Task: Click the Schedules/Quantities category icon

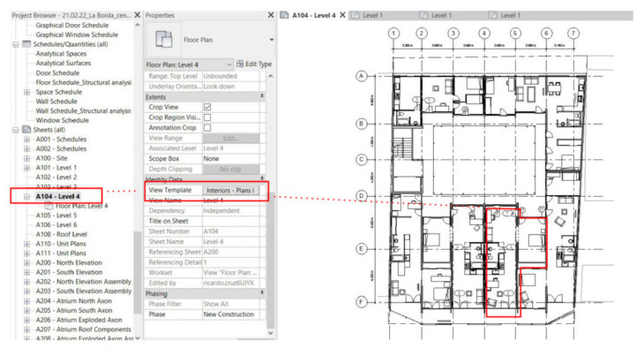Action: (x=26, y=43)
